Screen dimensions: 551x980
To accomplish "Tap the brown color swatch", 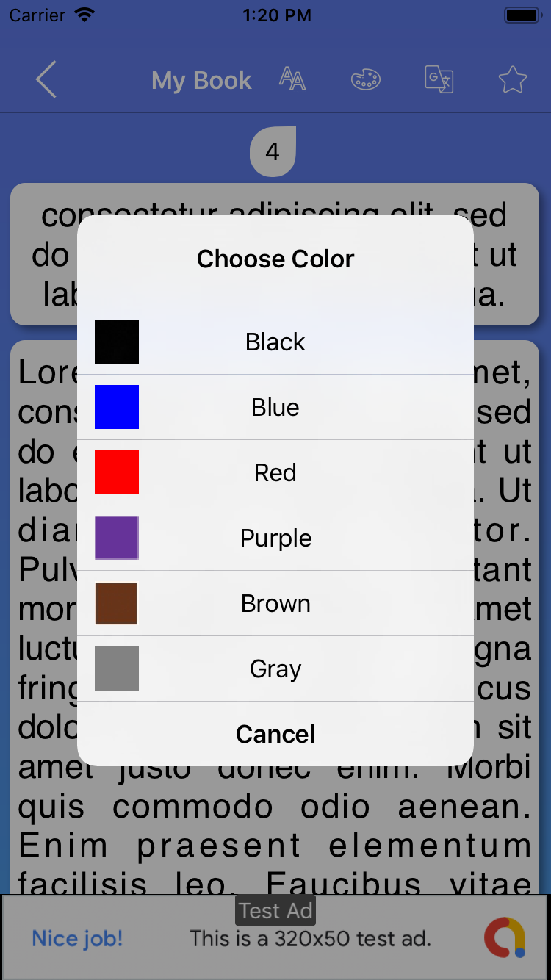I will click(117, 603).
